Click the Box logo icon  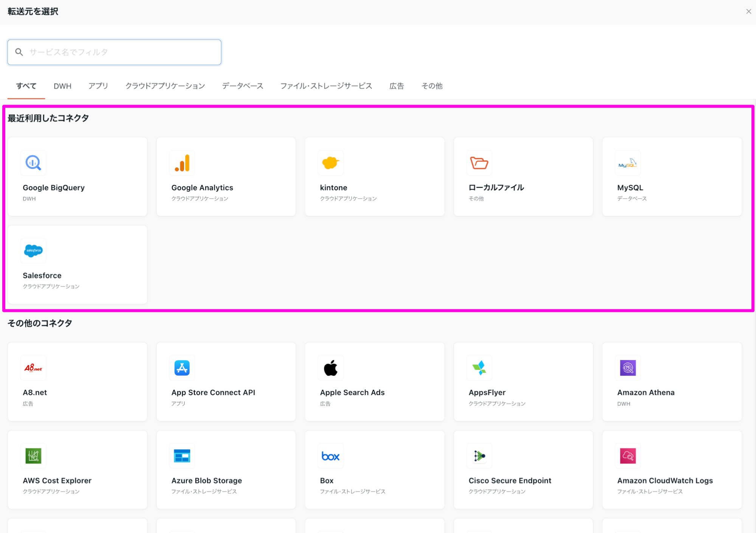click(x=330, y=456)
